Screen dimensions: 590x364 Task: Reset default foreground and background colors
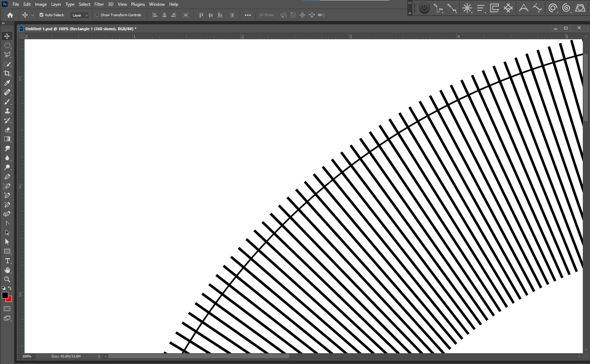click(4, 288)
